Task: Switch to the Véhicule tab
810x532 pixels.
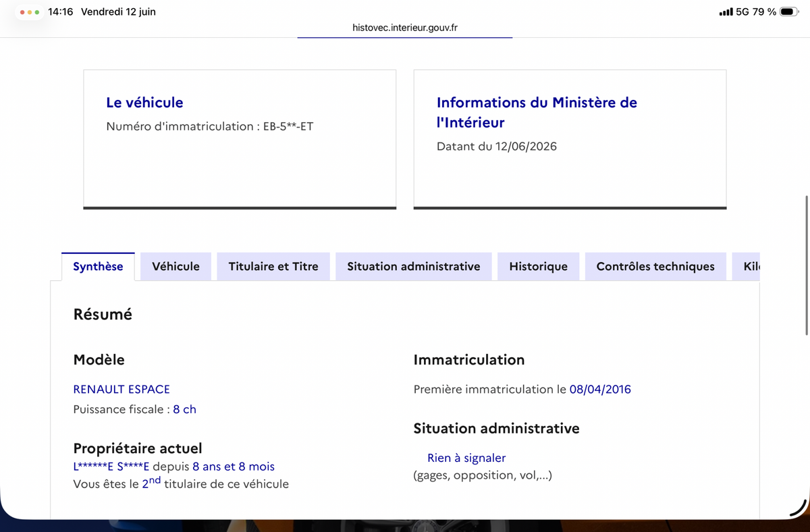Action: (175, 266)
